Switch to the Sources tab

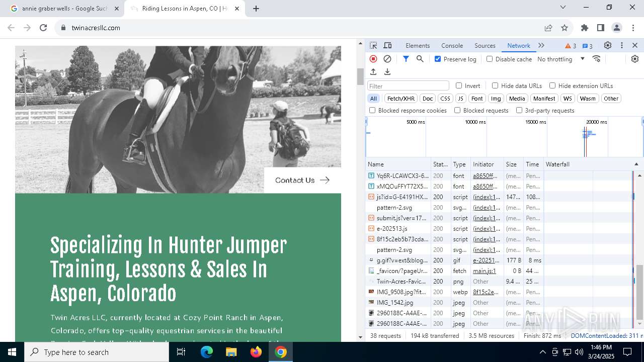point(485,46)
